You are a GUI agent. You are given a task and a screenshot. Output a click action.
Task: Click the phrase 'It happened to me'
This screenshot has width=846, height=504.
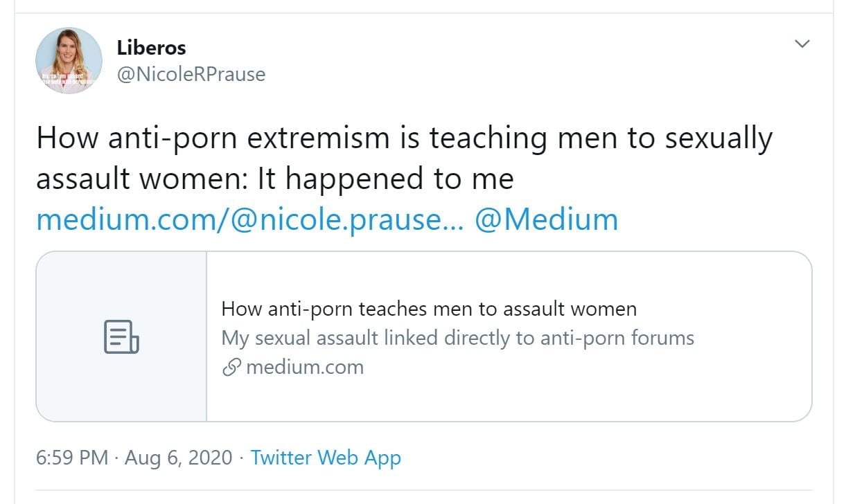[x=385, y=179]
